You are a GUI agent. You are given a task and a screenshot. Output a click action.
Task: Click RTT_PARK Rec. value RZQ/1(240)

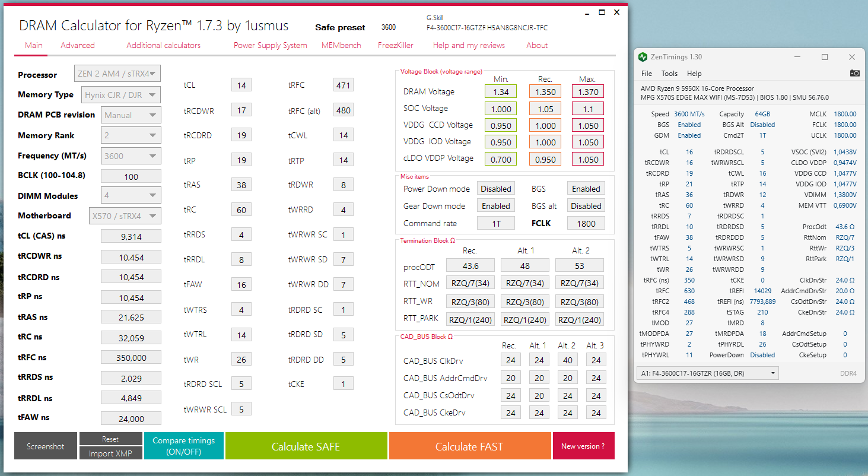point(470,319)
